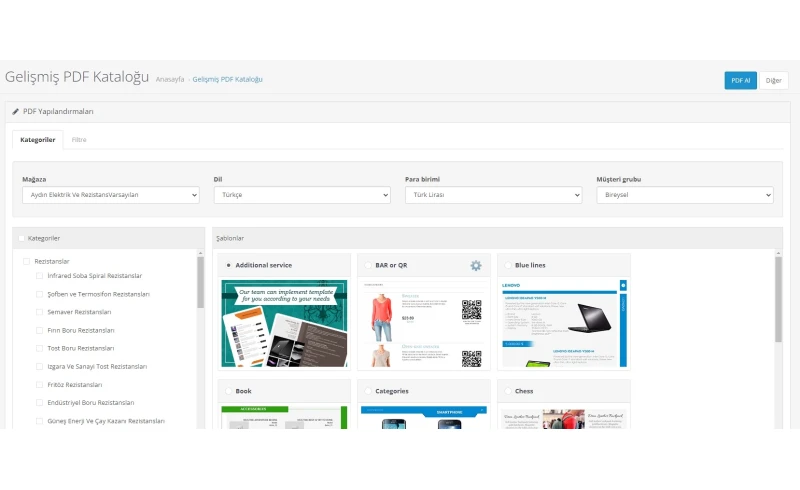Click the Categories template preview image
This screenshot has height=490, width=800.
[x=424, y=418]
